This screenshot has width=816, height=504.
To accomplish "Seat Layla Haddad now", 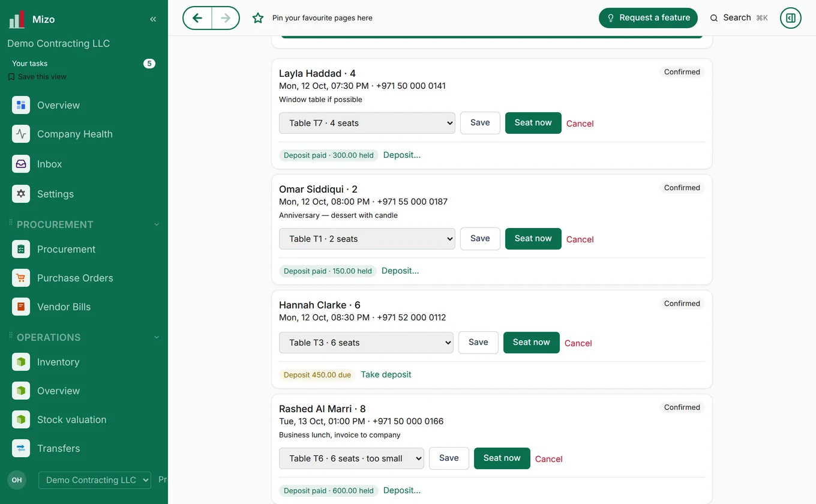I will (533, 123).
